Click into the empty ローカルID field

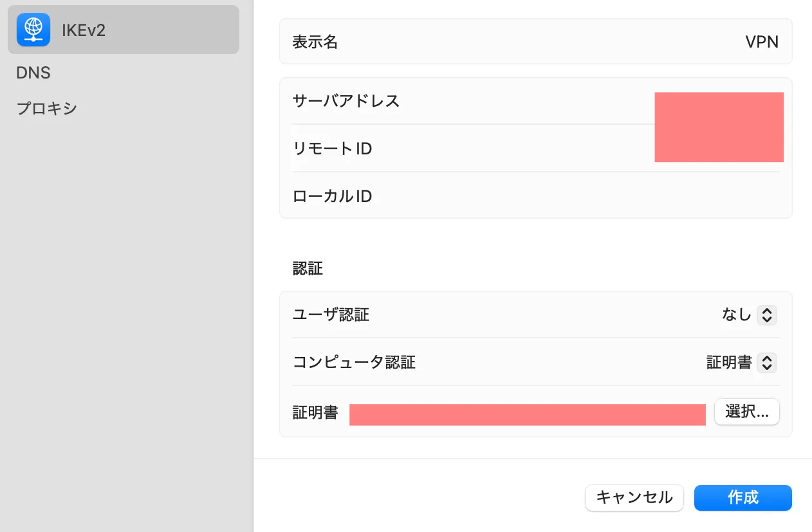(x=579, y=196)
